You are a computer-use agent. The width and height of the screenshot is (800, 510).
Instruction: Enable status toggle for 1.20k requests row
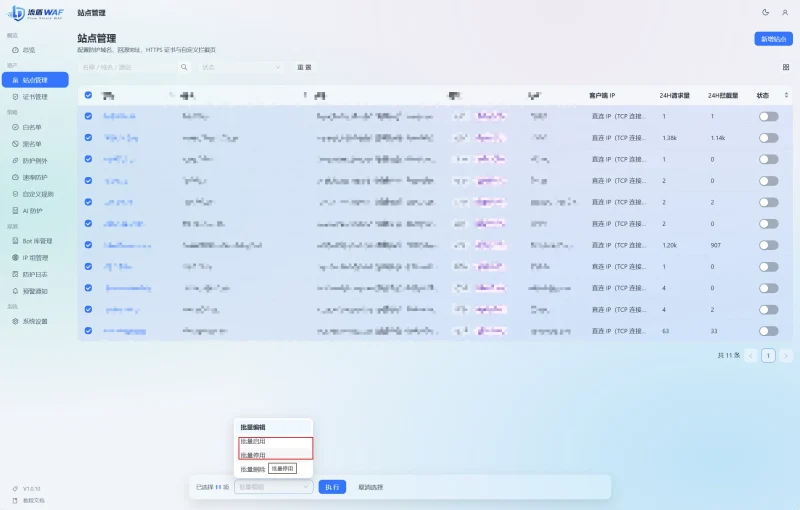coord(768,245)
